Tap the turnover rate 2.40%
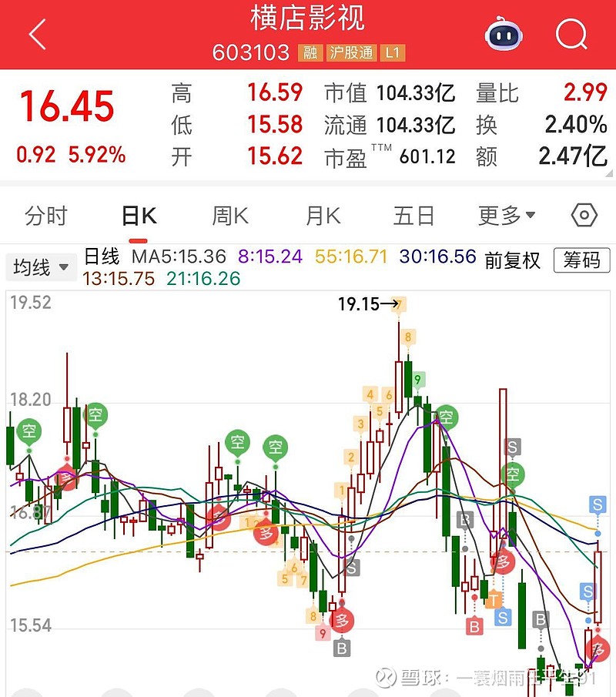The image size is (616, 697). [x=576, y=125]
